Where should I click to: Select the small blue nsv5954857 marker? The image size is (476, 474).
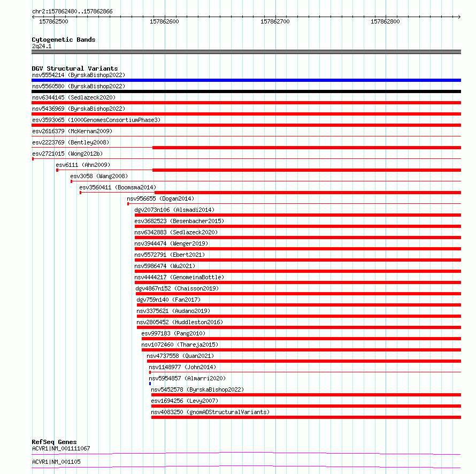(x=150, y=384)
